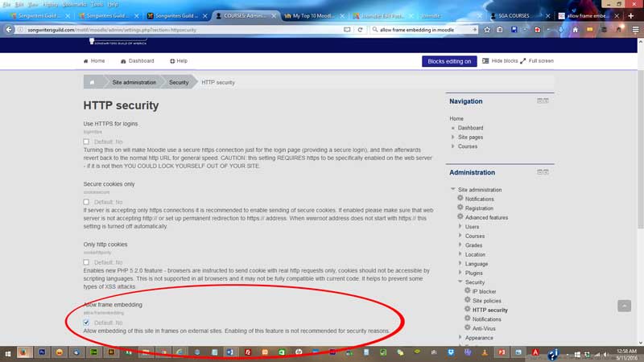Screen dimensions: 644x362
Task: Enable the Use HTTPS for logins checkbox
Action: pos(87,141)
